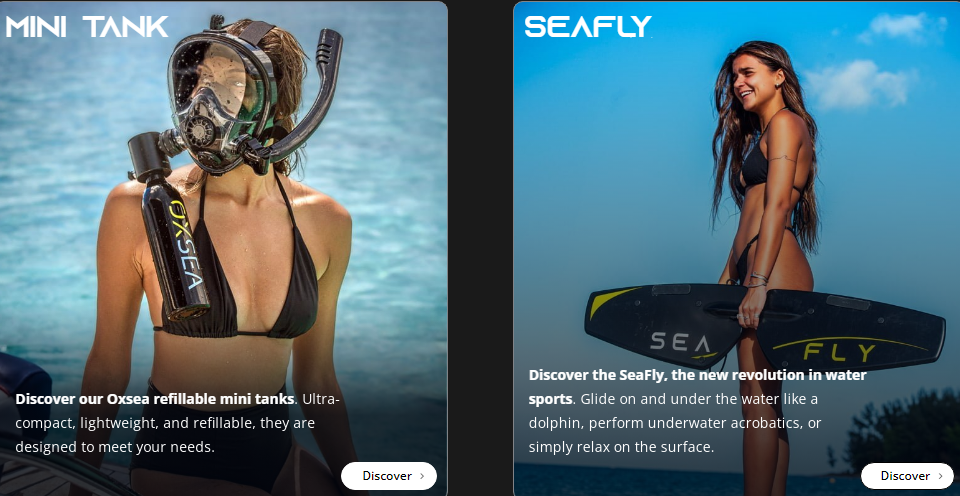
Task: Click the grey 'SEA' lettering on the board
Action: click(x=680, y=342)
